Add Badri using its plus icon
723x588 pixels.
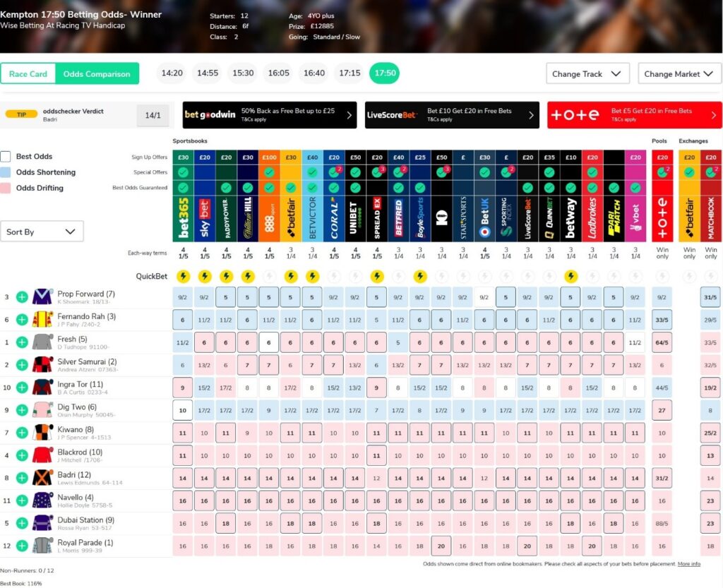22,478
